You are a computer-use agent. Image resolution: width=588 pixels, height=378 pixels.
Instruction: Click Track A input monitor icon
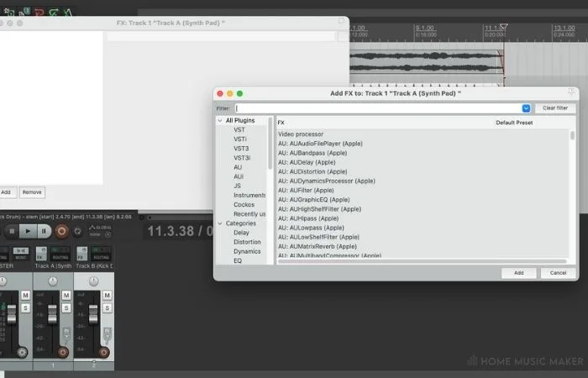(66, 336)
